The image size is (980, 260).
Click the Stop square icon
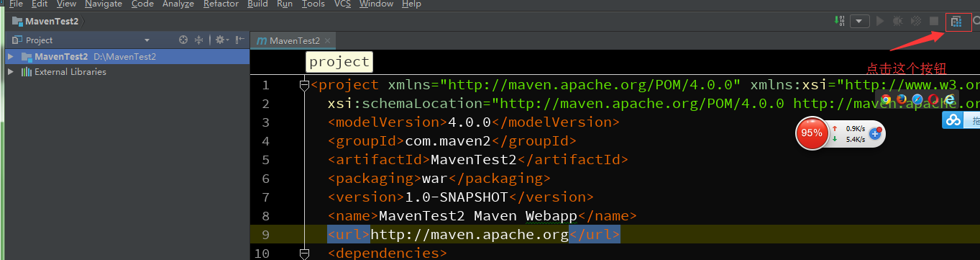(934, 22)
